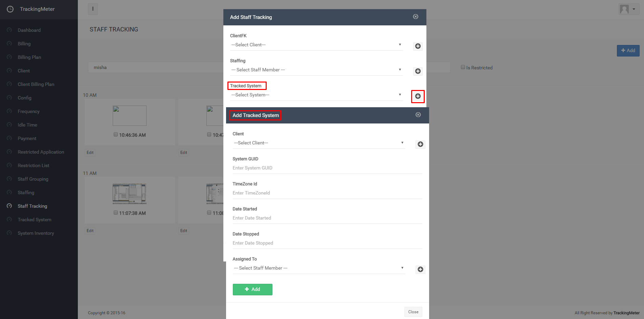Go to Dashboard in the sidebar
644x319 pixels.
(x=29, y=30)
